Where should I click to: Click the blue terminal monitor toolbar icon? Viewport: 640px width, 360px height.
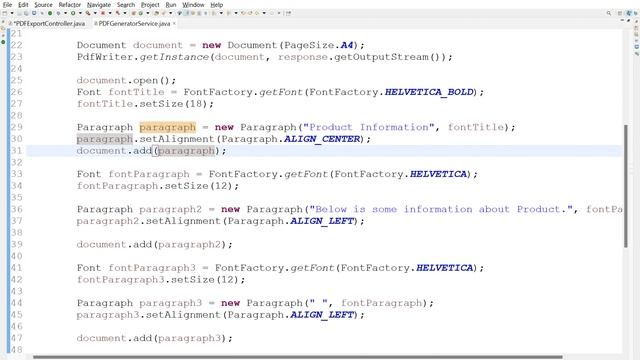pyautogui.click(x=34, y=13)
